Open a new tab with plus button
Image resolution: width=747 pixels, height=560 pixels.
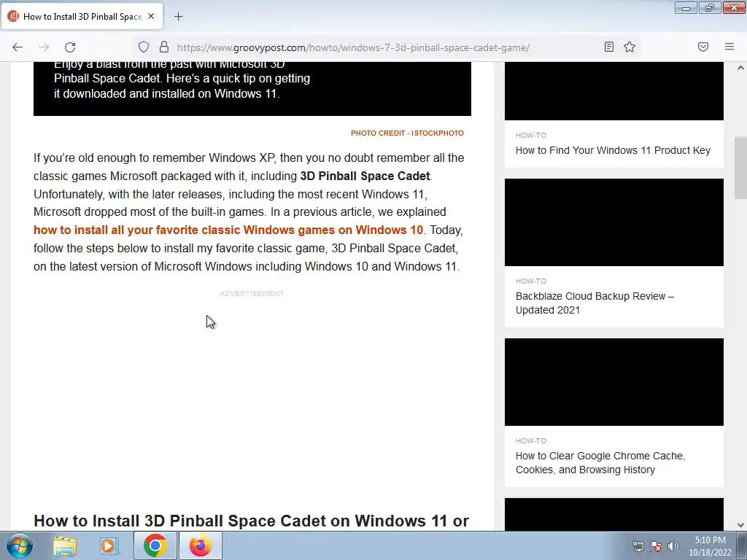178,17
